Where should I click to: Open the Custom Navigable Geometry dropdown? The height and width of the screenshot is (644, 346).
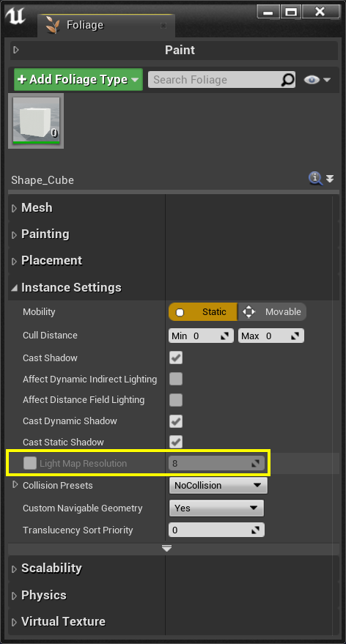[x=216, y=508]
